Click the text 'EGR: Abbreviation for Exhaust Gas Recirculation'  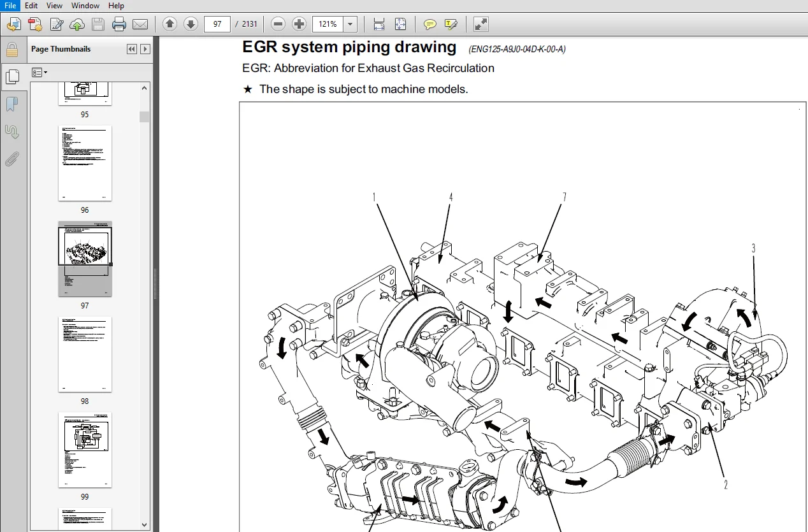click(368, 68)
